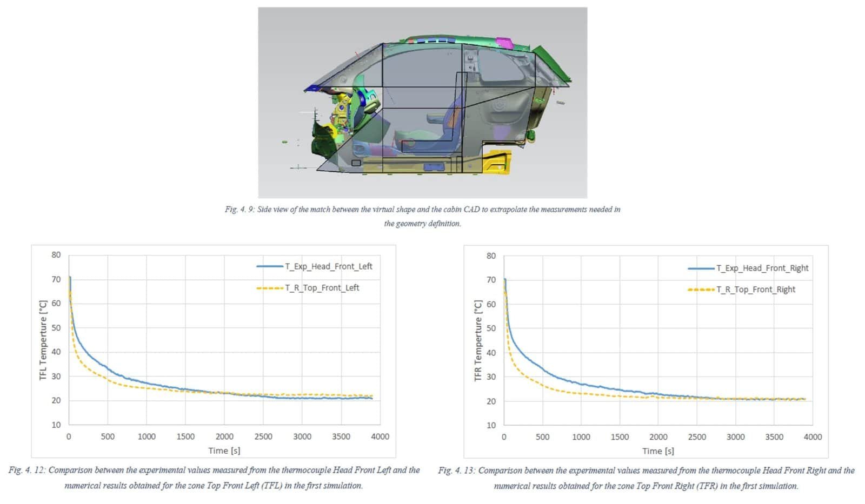Click the 4000 x-axis label on right chart
This screenshot has height=504, width=865.
pyautogui.click(x=813, y=437)
